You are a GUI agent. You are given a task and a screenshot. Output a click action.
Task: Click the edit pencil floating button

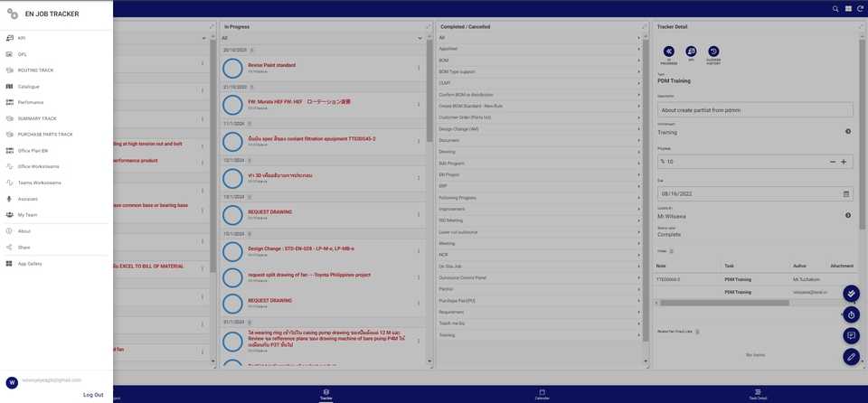coord(852,357)
